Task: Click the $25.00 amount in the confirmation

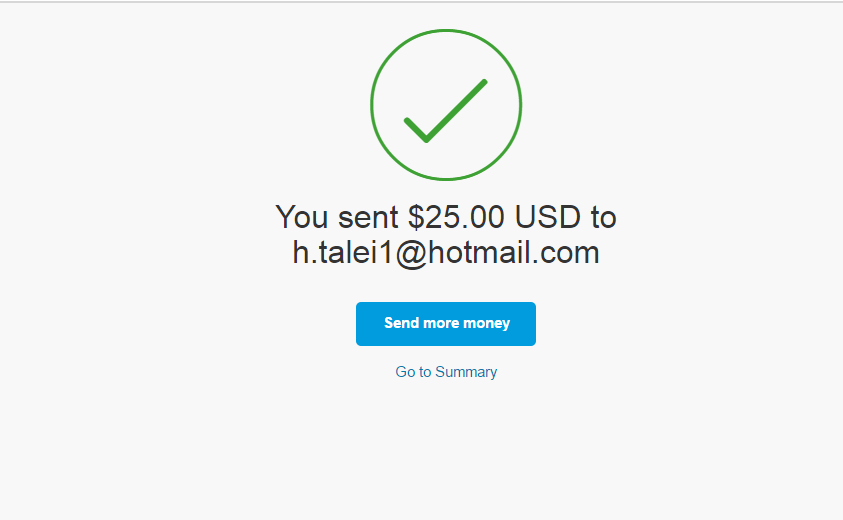Action: tap(456, 217)
